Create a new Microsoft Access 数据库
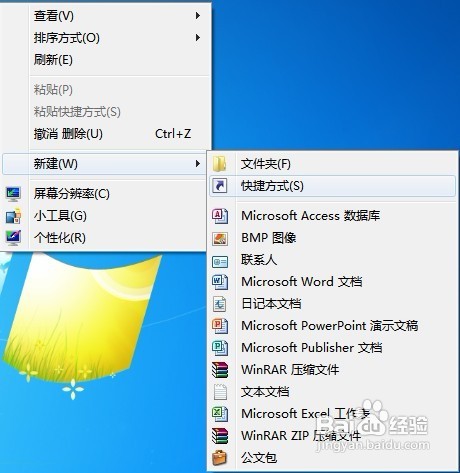The width and height of the screenshot is (460, 473). click(332, 216)
